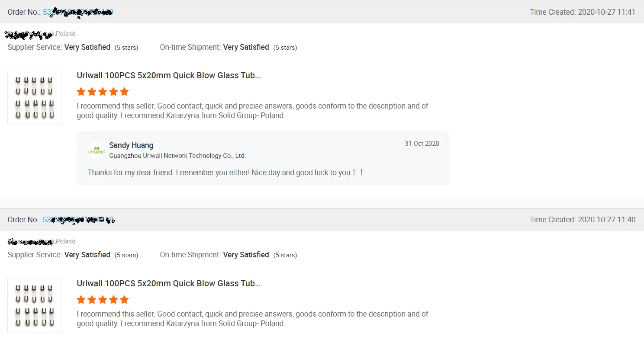Screen dimensions: 644x349
Task: Open fuse product thumbnail in the 11:41 order
Action: coord(35,98)
